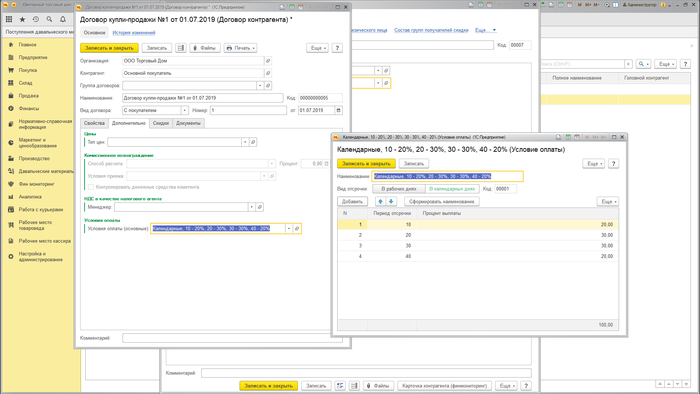
Task: Select В календарных днях deferral type
Action: click(452, 189)
